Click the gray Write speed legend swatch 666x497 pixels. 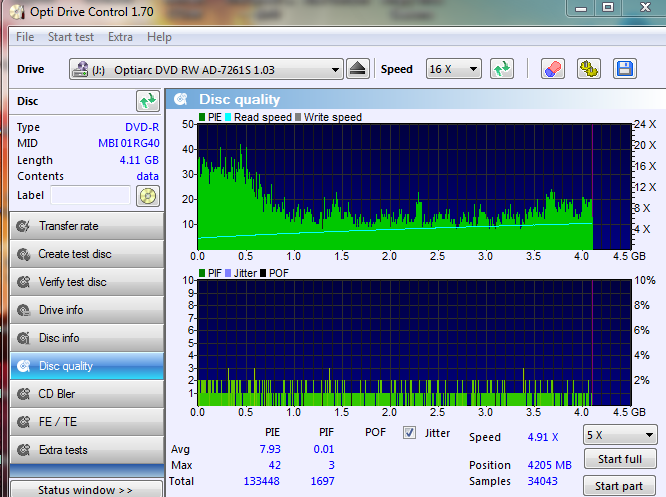click(x=298, y=117)
